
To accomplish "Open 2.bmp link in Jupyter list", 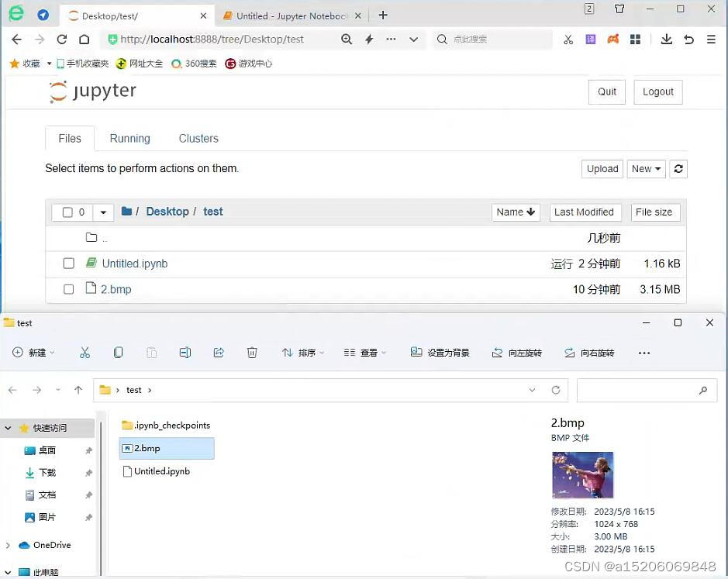I will 116,289.
